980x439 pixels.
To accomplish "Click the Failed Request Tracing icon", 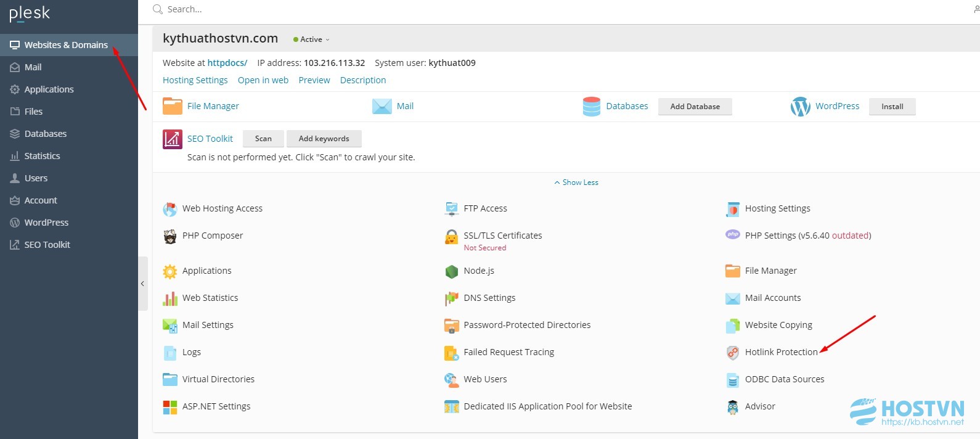I will click(452, 353).
